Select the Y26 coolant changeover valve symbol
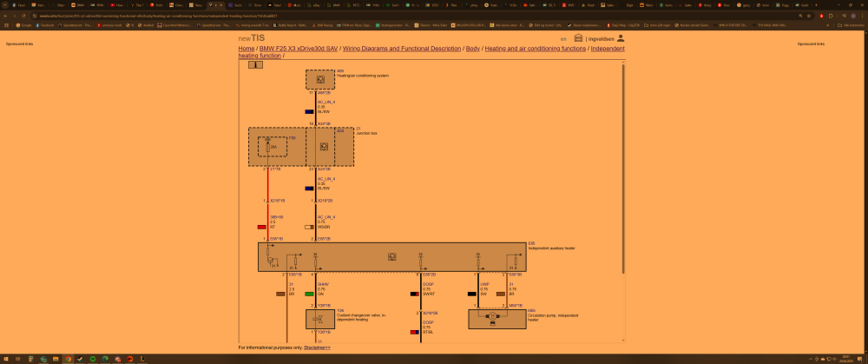The image size is (868, 364). [x=320, y=319]
